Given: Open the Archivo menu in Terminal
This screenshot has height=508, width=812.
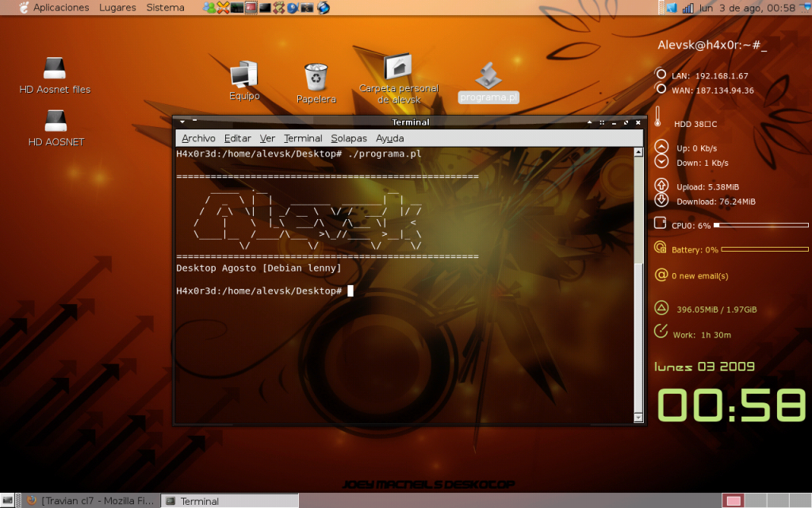Looking at the screenshot, I should pos(198,138).
